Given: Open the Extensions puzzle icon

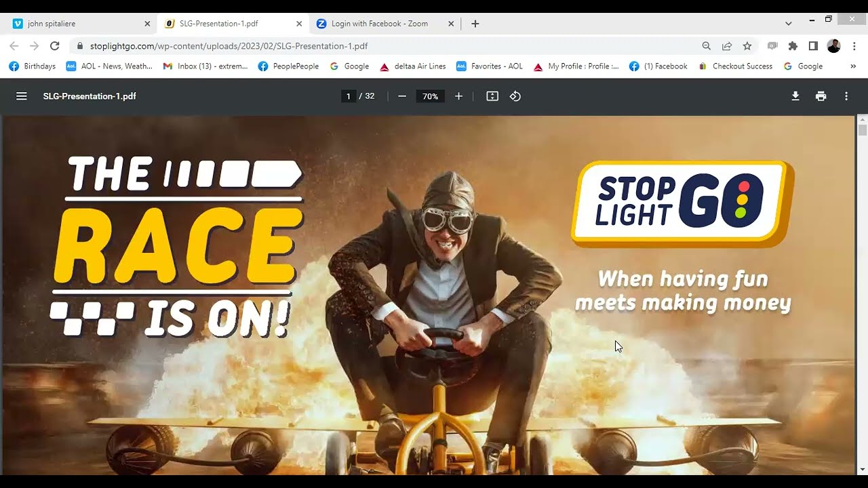Looking at the screenshot, I should click(x=793, y=46).
